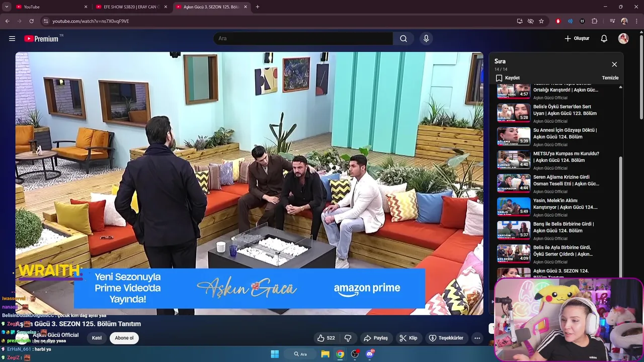Click the queue panel scrollbar

[620, 216]
